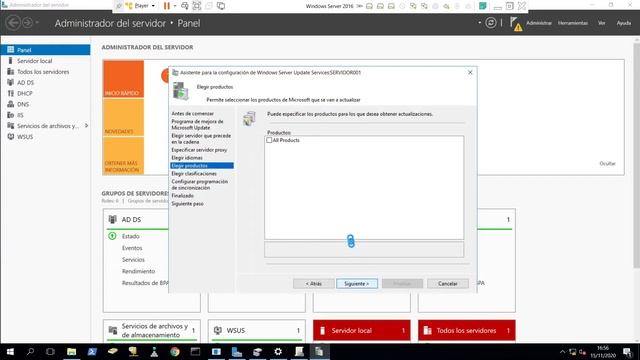Open Servicios in AD DS tile
The height and width of the screenshot is (360, 640).
pyautogui.click(x=133, y=260)
